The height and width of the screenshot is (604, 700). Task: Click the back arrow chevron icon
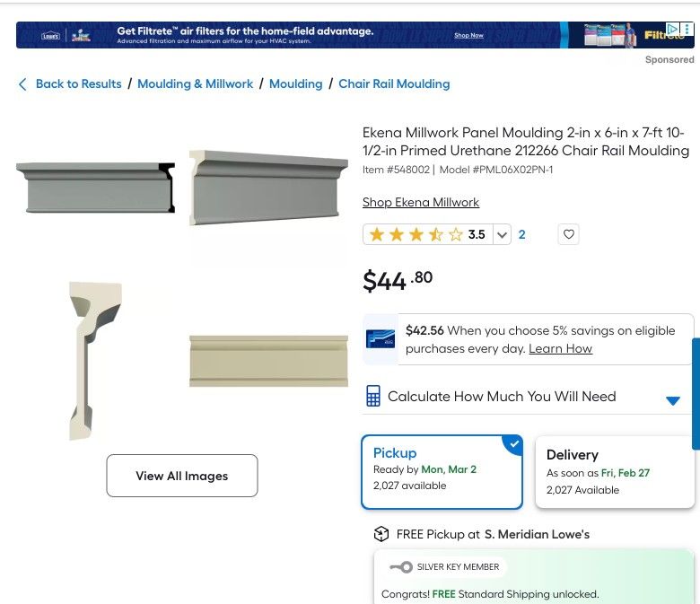[22, 84]
